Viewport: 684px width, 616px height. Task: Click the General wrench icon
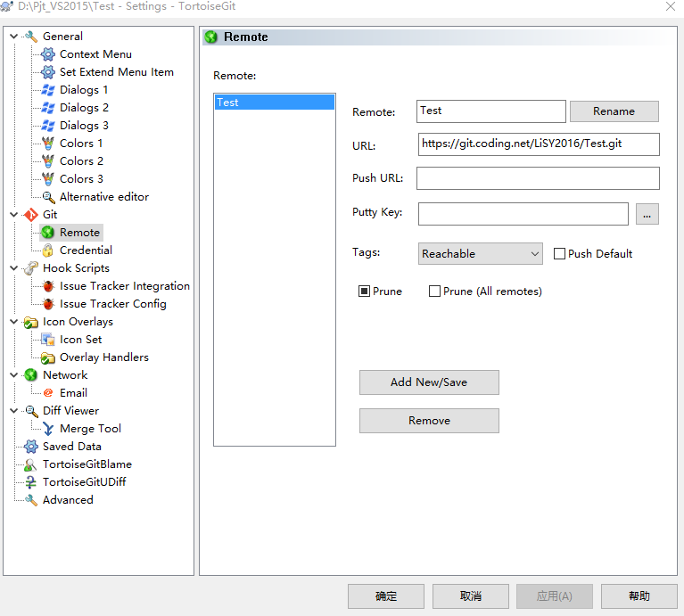click(x=31, y=37)
